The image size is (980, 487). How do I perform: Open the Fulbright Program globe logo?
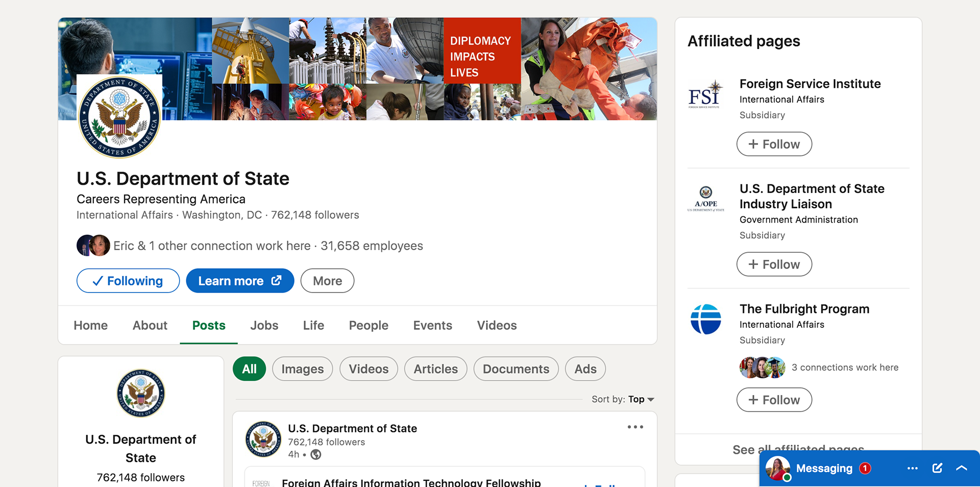(x=706, y=319)
